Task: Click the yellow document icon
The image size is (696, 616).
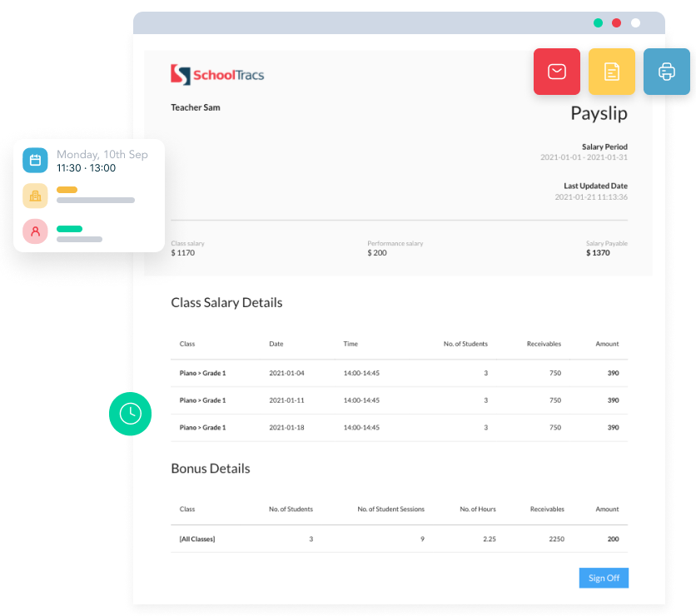Action: pyautogui.click(x=612, y=72)
